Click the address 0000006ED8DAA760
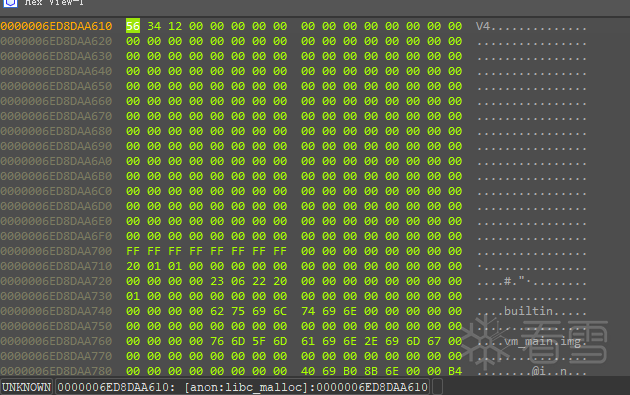 point(56,341)
